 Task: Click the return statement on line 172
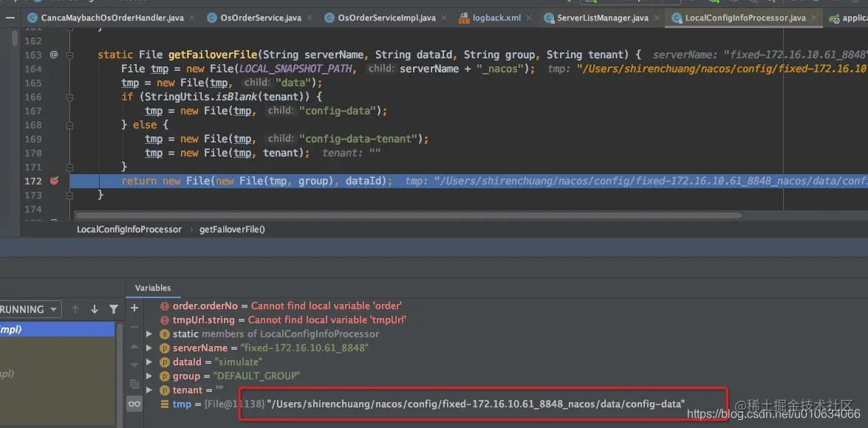(257, 181)
